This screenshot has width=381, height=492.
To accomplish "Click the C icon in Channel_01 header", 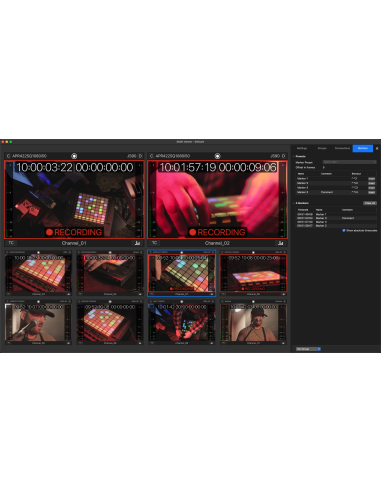I will [x=8, y=156].
